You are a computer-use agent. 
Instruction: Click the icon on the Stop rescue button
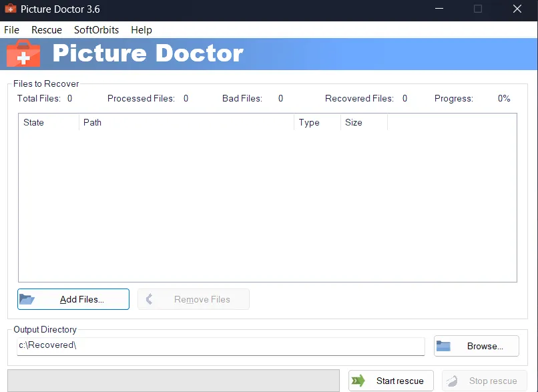point(453,381)
